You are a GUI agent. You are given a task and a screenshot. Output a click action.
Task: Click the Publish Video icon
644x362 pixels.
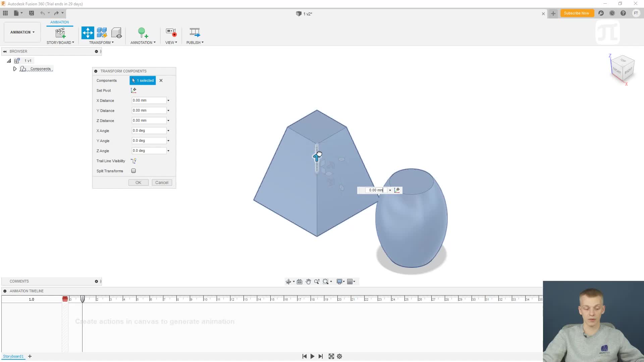(195, 33)
